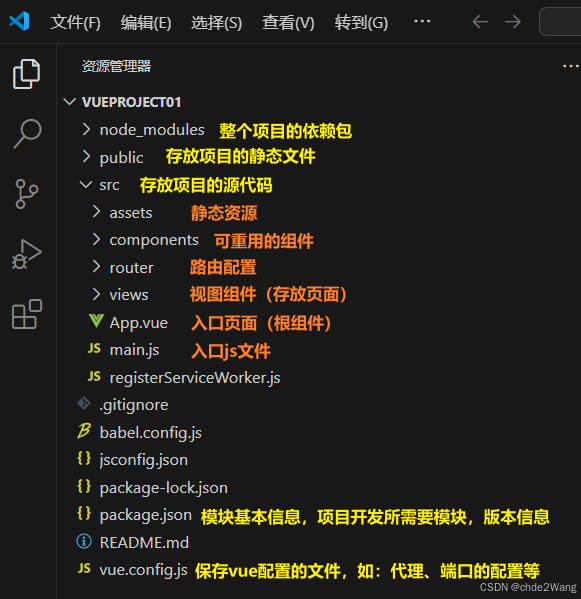Open the explorer panel more actions ellipsis
This screenshot has height=599, width=581.
pyautogui.click(x=571, y=66)
